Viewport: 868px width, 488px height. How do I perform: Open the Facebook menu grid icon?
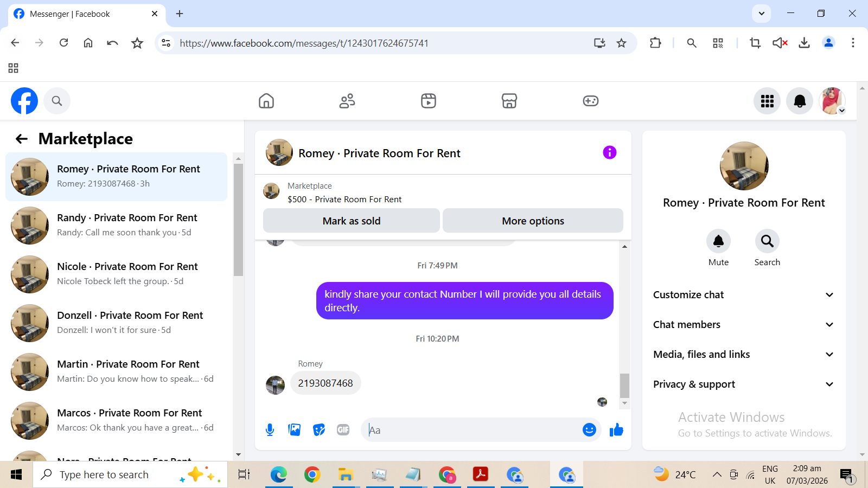point(767,101)
